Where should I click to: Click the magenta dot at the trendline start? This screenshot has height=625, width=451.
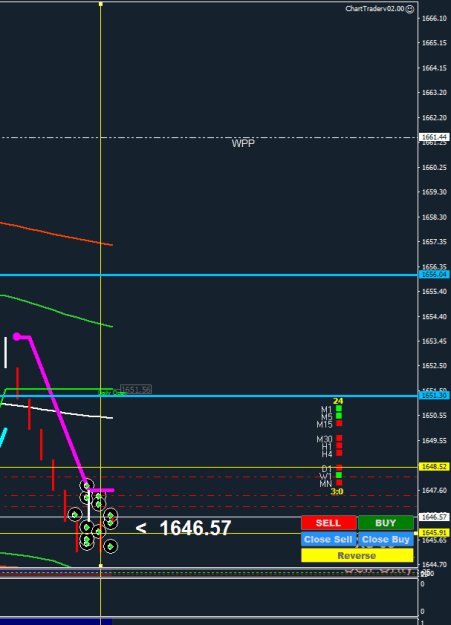(x=17, y=337)
